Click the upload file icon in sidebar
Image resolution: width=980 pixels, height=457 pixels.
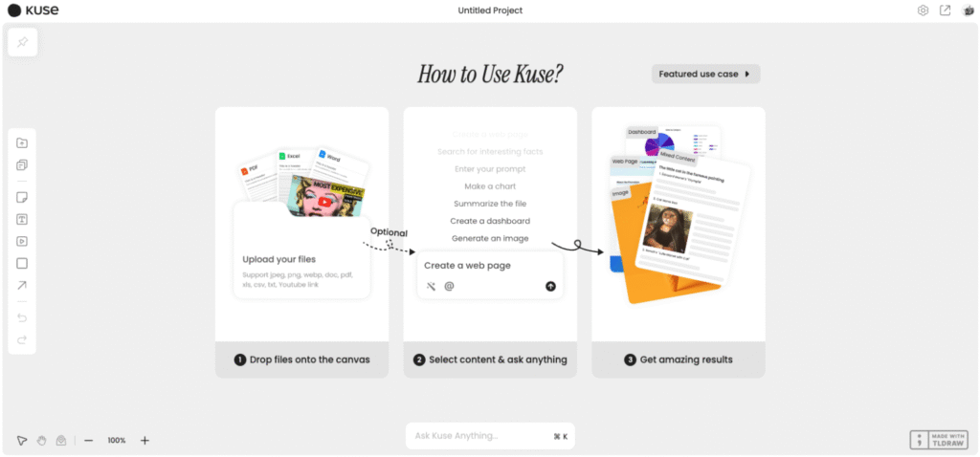coord(22,143)
